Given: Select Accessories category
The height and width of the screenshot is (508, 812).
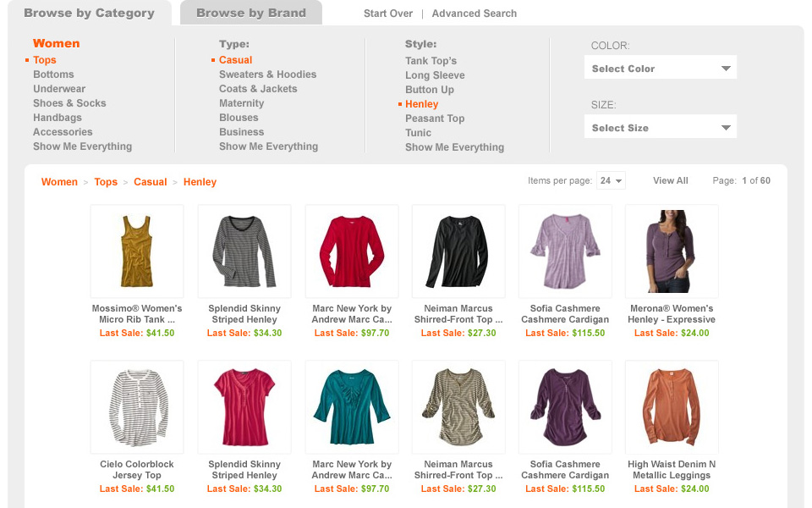Looking at the screenshot, I should [x=63, y=132].
